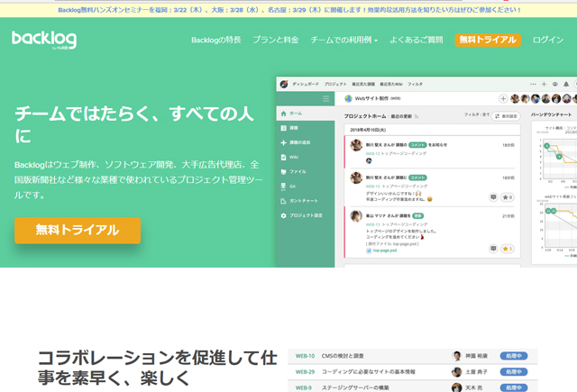Click the circled plus add-member icon

(x=503, y=98)
